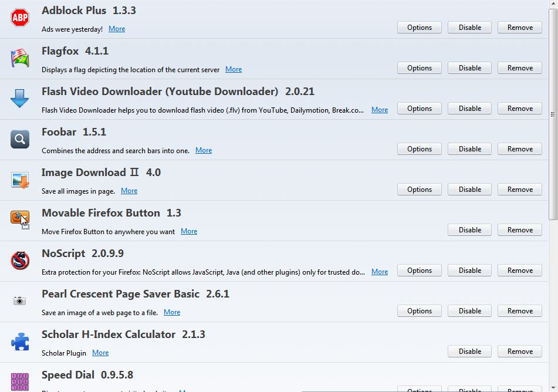
Task: Remove Pearl Crescent Page Saver Basic
Action: [520, 311]
